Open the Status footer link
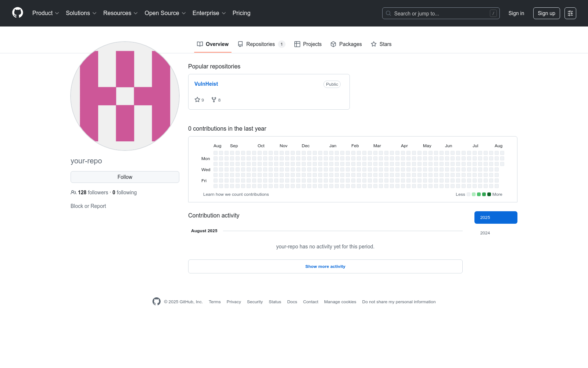Viewport: 588px width, 368px height. (x=275, y=302)
